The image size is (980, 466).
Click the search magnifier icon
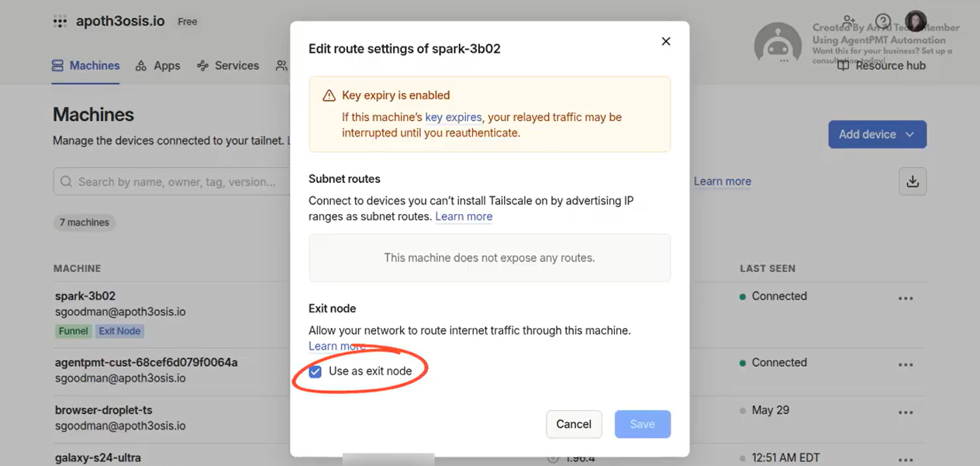[x=67, y=181]
